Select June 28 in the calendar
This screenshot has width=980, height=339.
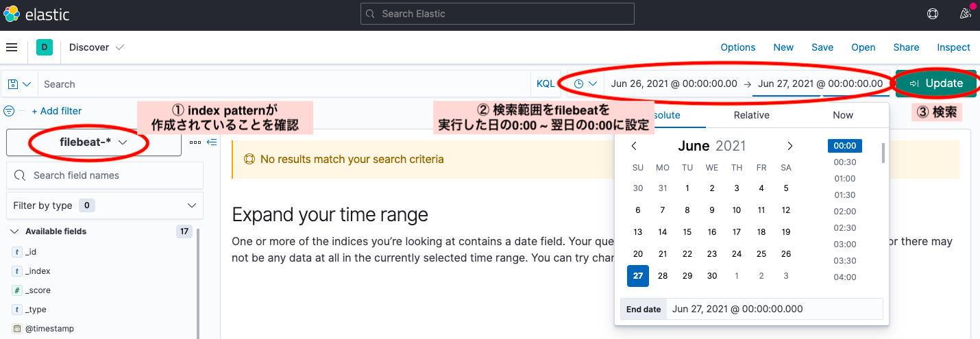[x=663, y=276]
